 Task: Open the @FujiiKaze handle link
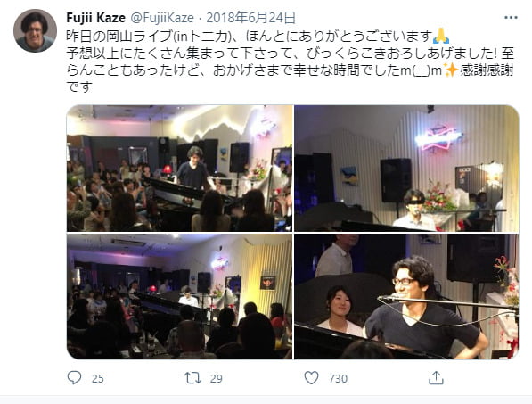[x=162, y=18]
